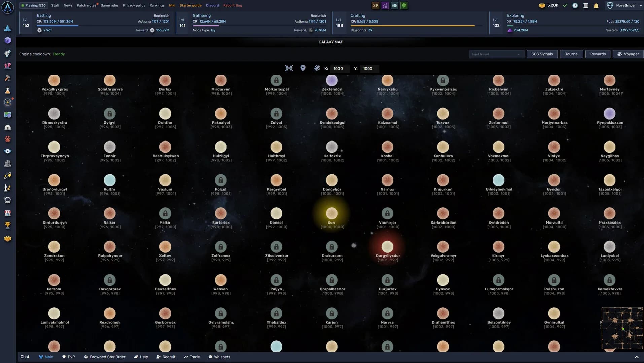Open SOS Signals
644x363 pixels.
[542, 54]
